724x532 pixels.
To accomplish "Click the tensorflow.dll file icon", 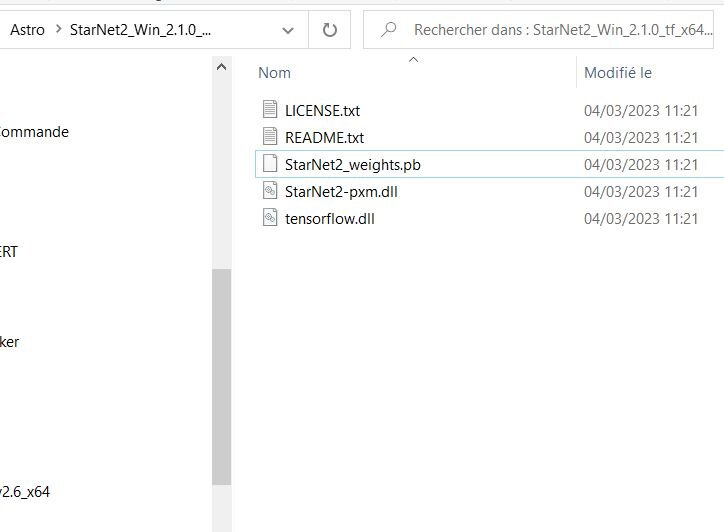I will point(269,218).
